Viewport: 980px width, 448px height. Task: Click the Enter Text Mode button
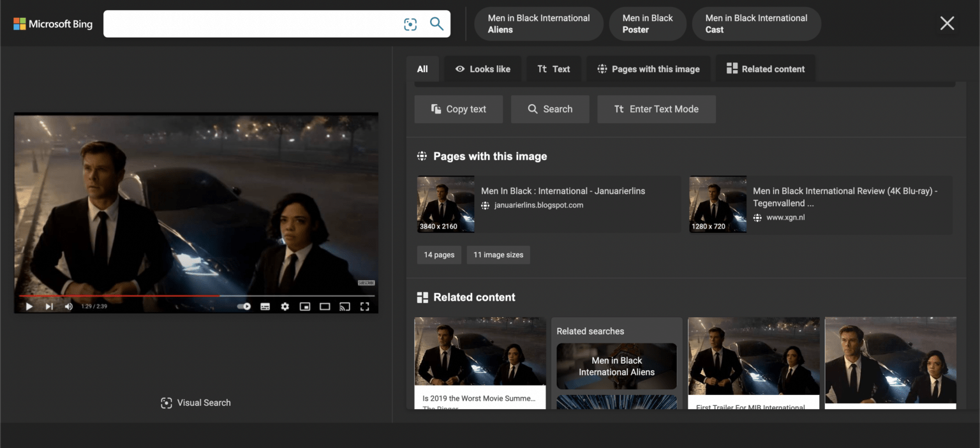pyautogui.click(x=657, y=109)
